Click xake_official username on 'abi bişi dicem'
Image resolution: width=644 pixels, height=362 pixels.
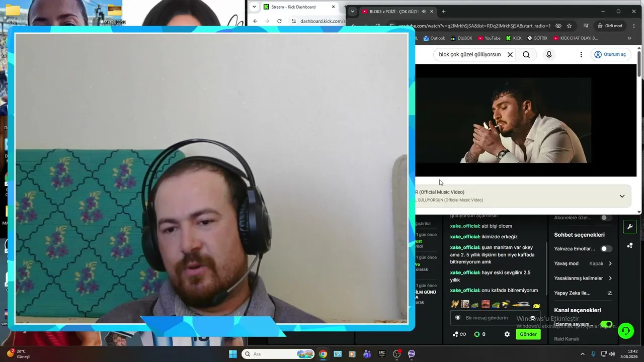[464, 226]
